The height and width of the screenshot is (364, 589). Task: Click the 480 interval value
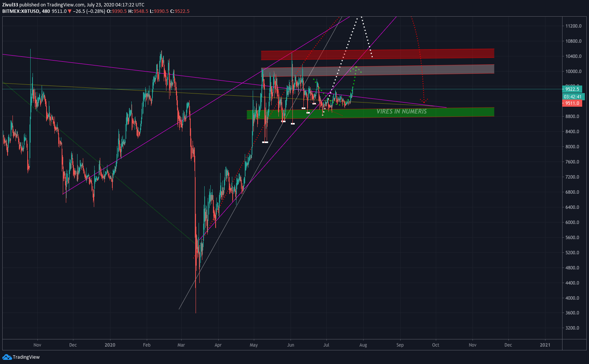(x=46, y=11)
